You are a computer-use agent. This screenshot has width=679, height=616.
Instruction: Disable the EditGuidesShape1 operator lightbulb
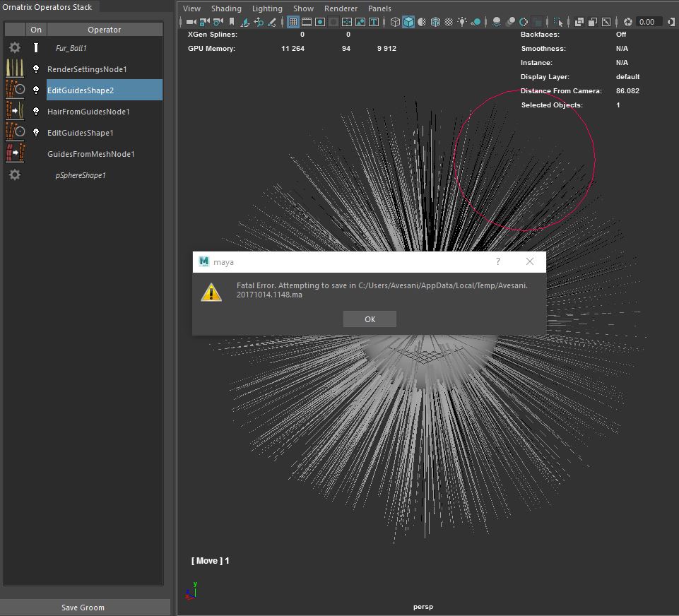pos(36,133)
